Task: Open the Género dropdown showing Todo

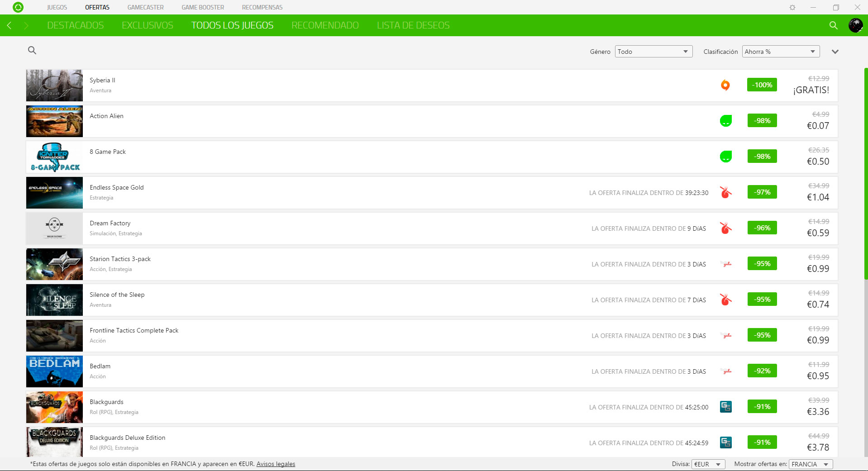Action: pos(653,52)
